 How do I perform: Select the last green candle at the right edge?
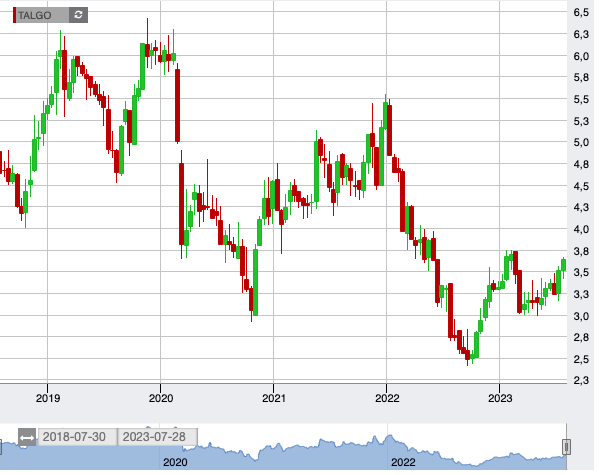(563, 265)
